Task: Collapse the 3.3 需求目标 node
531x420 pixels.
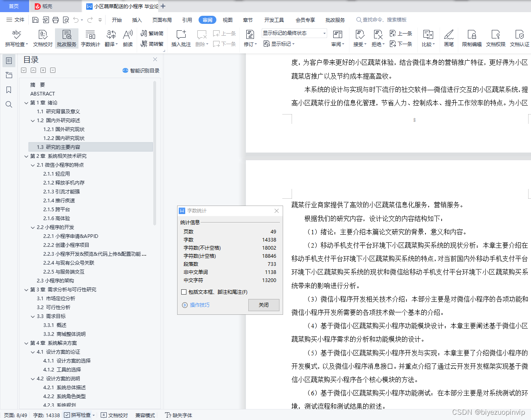Action: click(x=33, y=316)
